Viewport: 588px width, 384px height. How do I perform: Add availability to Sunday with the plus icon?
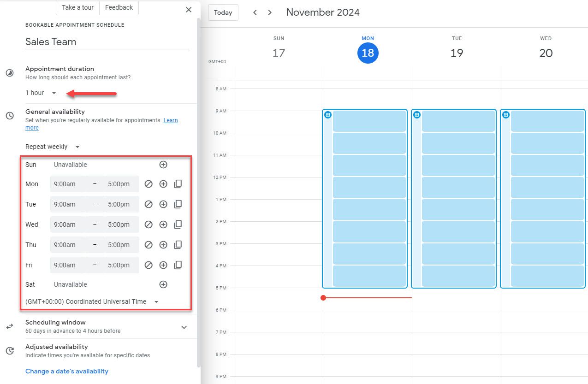(x=163, y=164)
